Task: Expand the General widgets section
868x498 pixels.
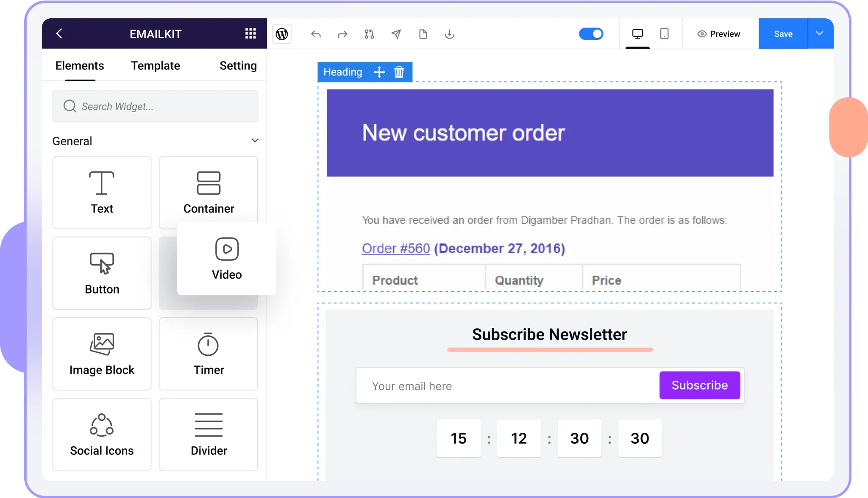Action: point(255,141)
